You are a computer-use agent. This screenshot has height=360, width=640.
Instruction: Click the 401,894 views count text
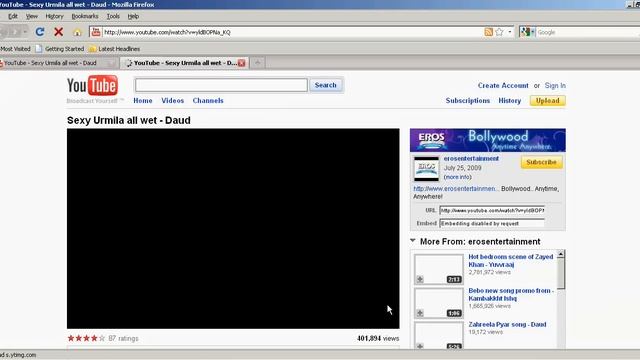[378, 338]
